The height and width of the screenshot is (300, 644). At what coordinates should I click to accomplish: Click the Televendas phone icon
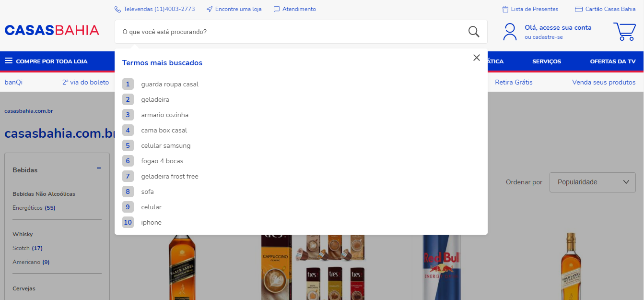[x=117, y=9]
